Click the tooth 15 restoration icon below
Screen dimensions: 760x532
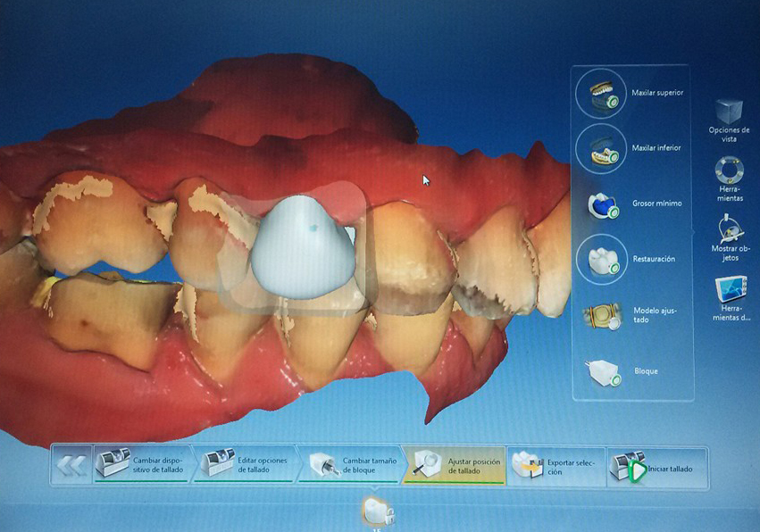coord(375,511)
